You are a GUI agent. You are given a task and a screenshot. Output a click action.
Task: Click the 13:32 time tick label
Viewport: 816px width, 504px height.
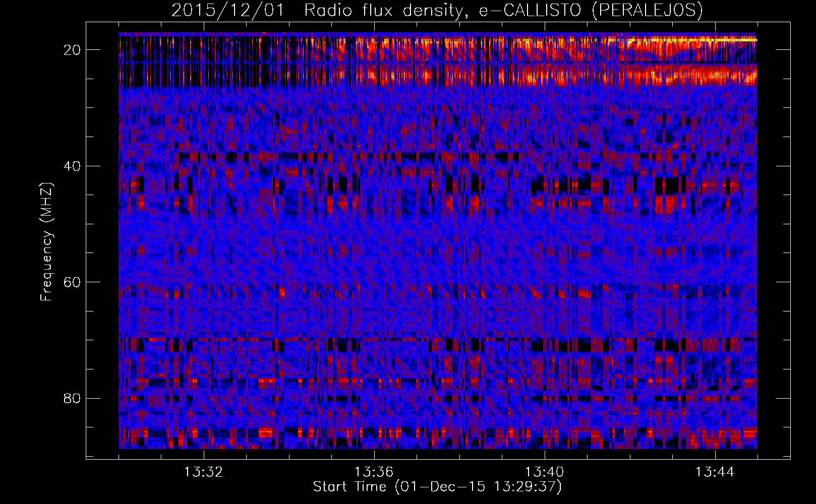pos(204,472)
